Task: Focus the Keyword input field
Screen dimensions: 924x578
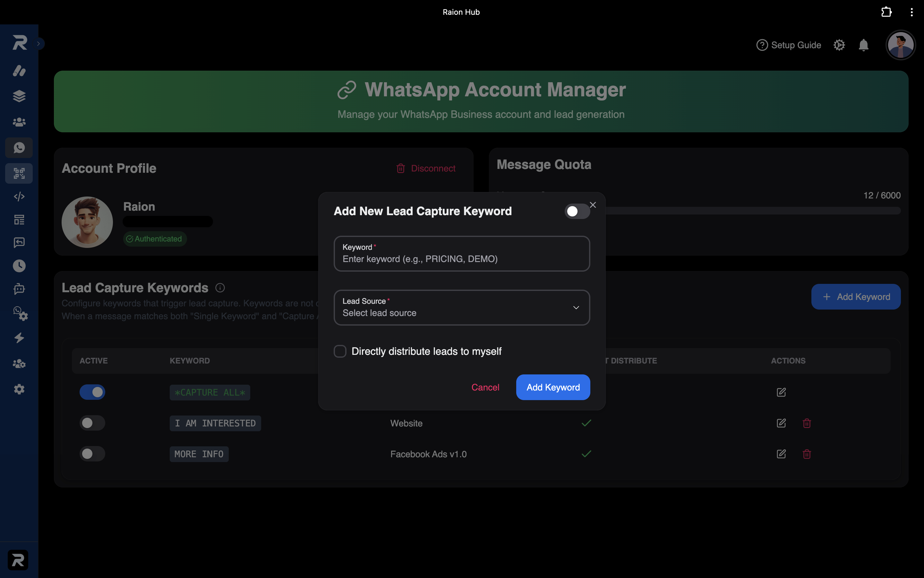Action: coord(462,253)
